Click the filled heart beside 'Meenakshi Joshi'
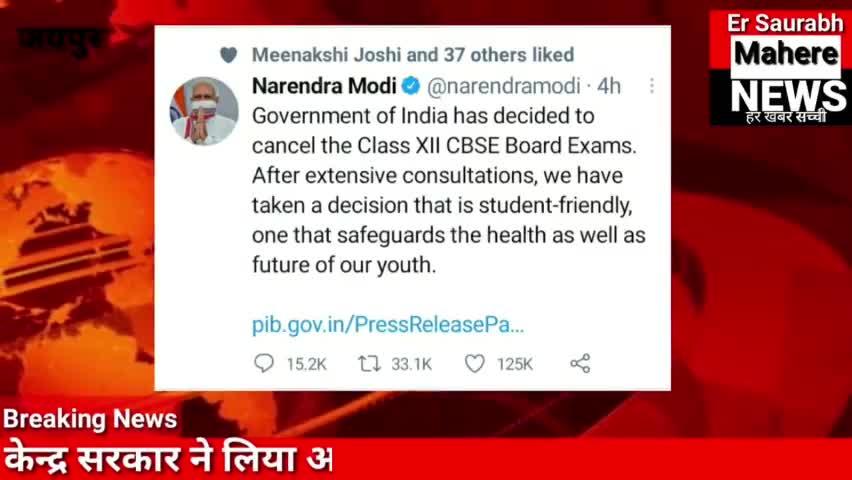 tap(229, 55)
